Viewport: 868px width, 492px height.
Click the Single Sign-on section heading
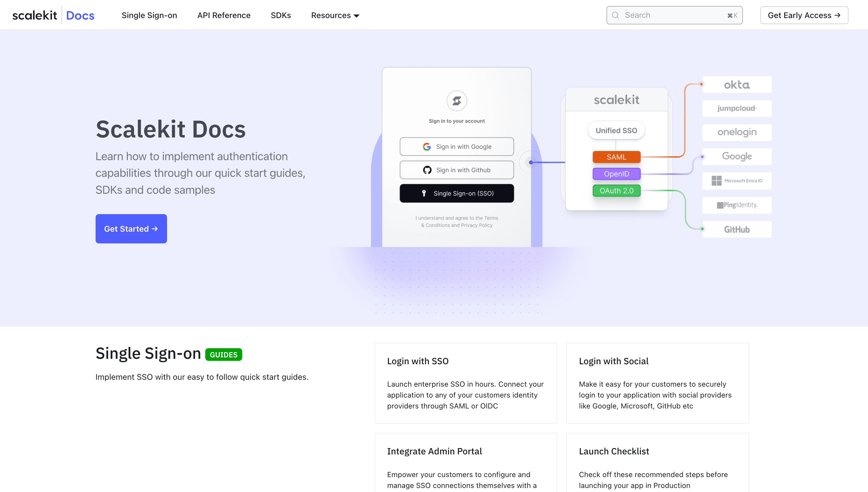[x=148, y=353]
